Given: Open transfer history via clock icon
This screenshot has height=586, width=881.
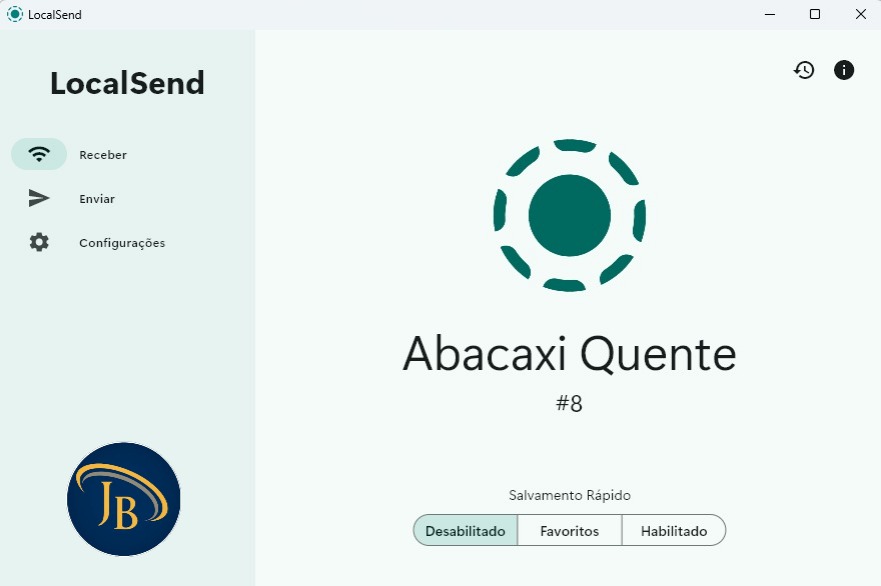Looking at the screenshot, I should 804,70.
